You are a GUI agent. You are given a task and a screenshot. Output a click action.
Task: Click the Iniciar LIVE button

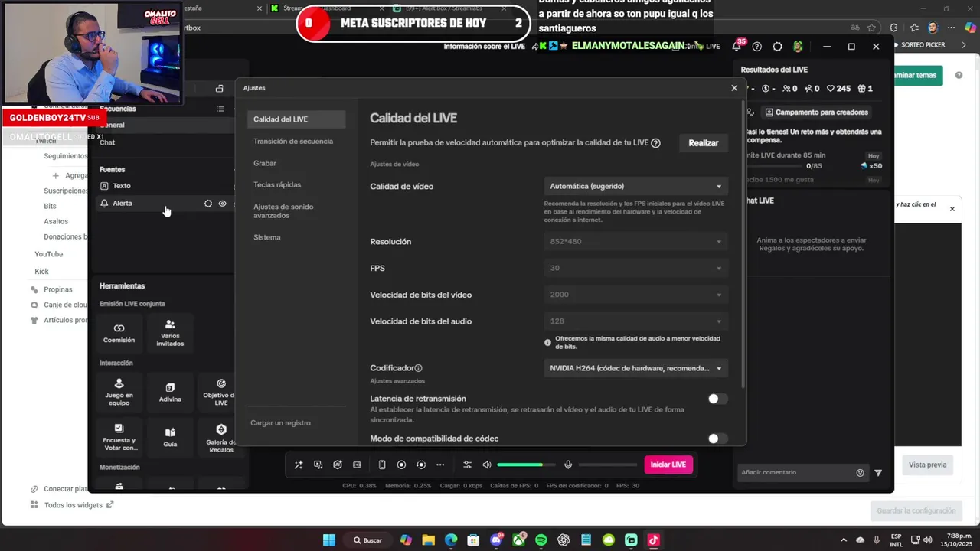[x=668, y=465]
